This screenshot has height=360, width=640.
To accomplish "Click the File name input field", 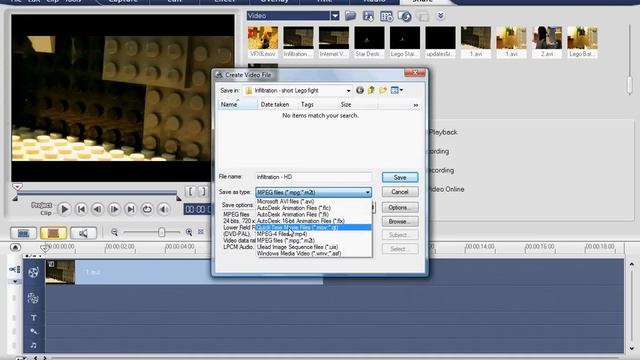I will [x=313, y=177].
